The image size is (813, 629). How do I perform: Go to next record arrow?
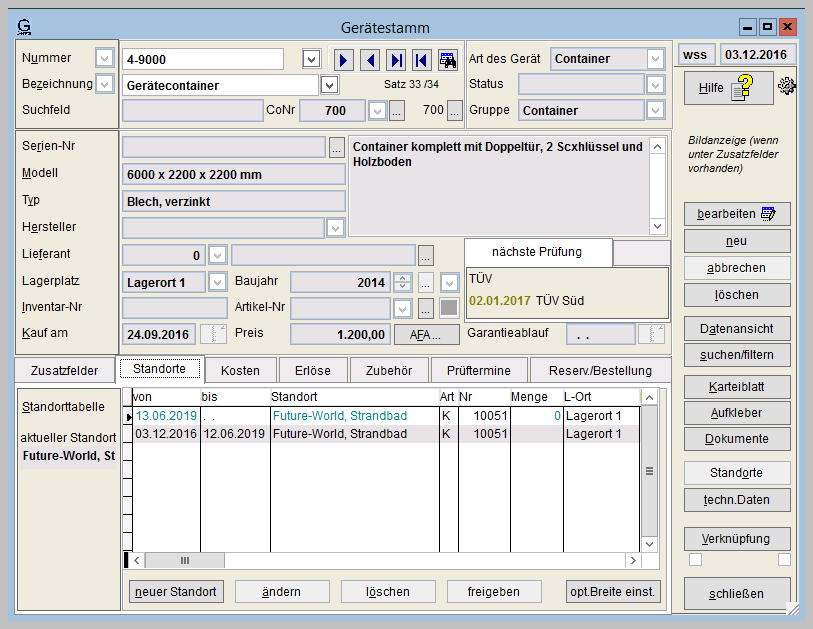[x=345, y=60]
